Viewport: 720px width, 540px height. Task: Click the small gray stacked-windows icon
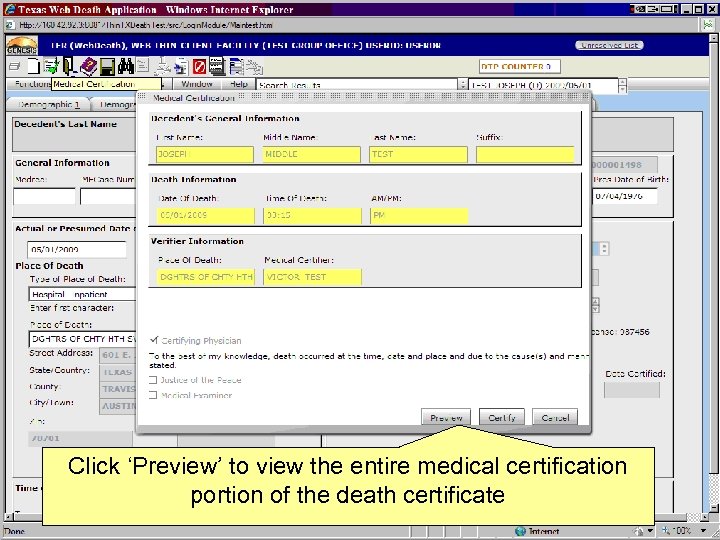(x=14, y=67)
